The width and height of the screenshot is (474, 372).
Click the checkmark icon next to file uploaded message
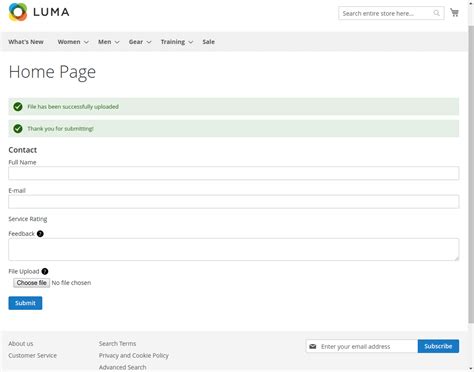pos(18,107)
